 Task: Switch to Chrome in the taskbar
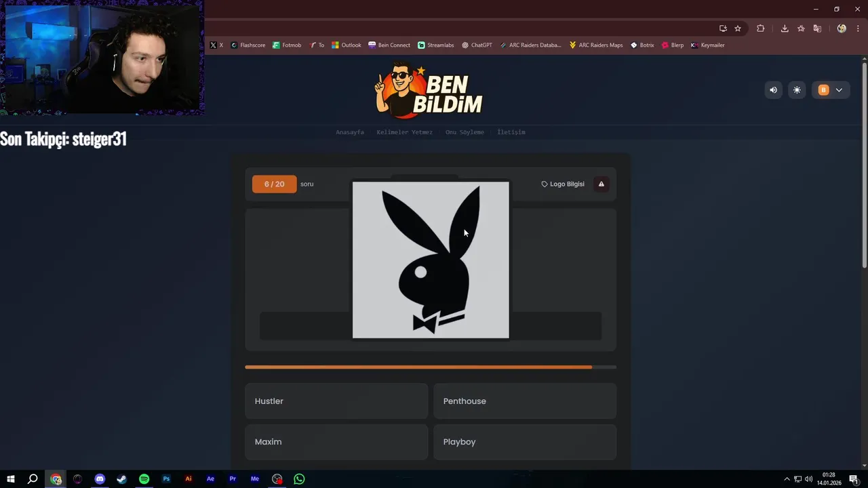click(x=56, y=479)
